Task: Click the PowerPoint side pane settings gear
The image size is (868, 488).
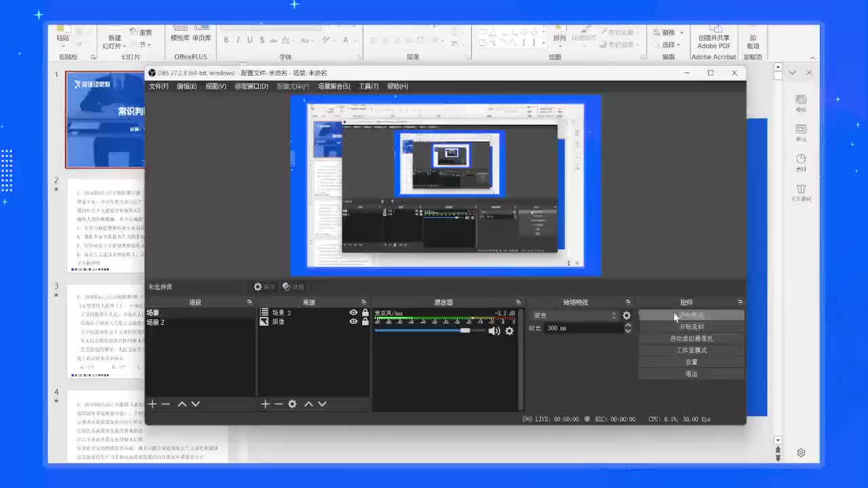Action: (x=801, y=453)
